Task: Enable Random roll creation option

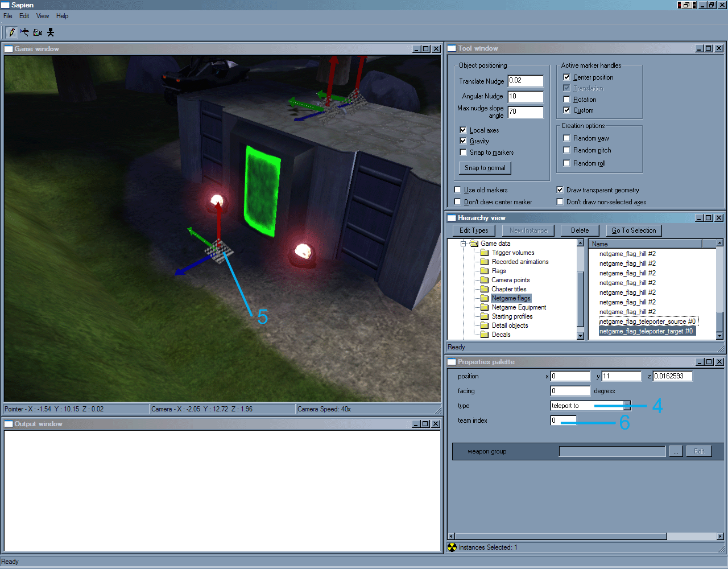Action: [566, 163]
